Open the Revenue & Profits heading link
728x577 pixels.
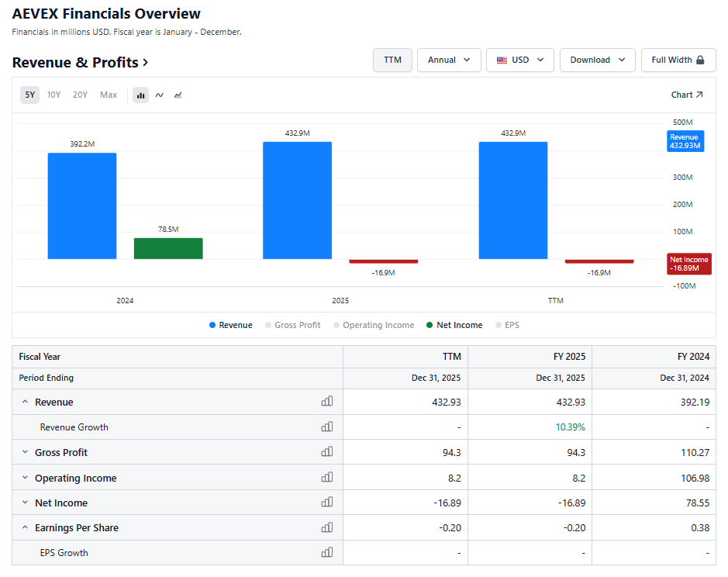point(81,62)
